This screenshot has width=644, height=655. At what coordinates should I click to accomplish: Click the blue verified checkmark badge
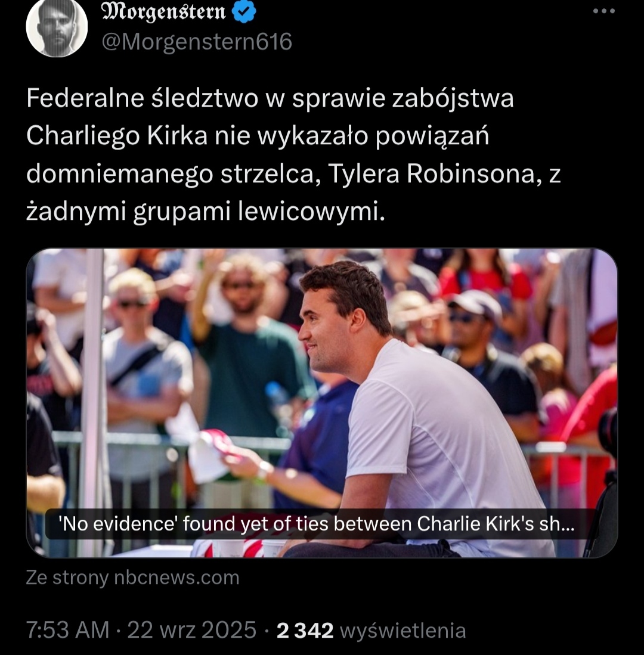[x=244, y=11]
